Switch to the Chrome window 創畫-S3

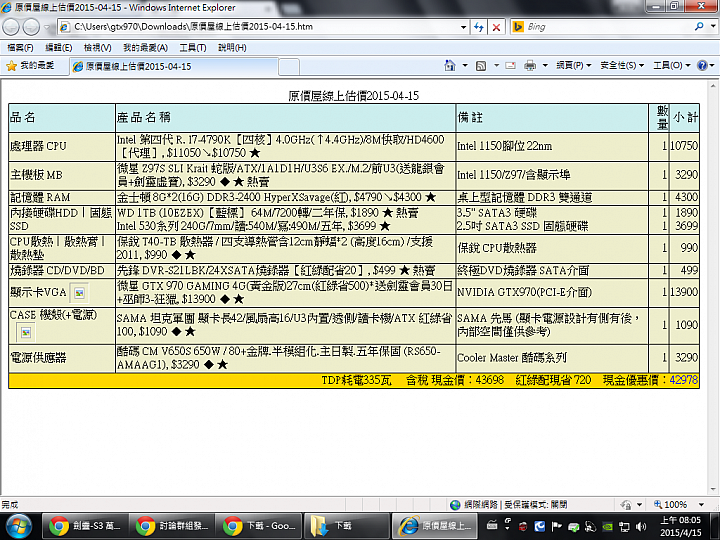click(x=84, y=526)
